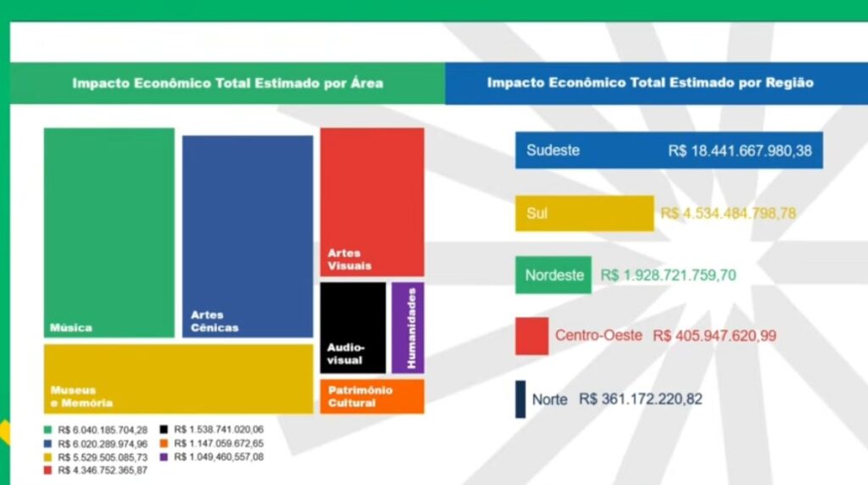Click the green Música treemap block

point(108,231)
